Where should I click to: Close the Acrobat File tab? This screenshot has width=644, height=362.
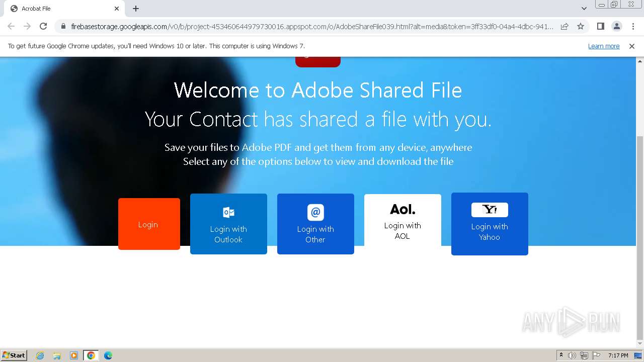(117, 9)
